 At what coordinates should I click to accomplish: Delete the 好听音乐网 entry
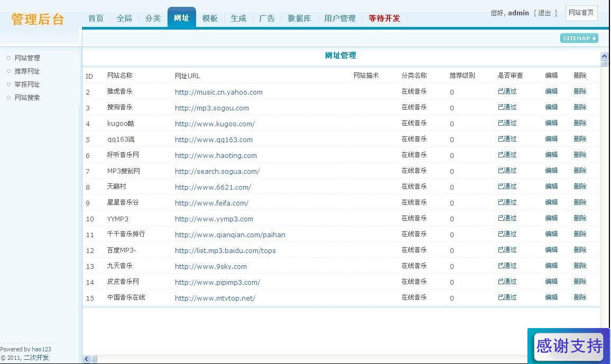[x=580, y=155]
